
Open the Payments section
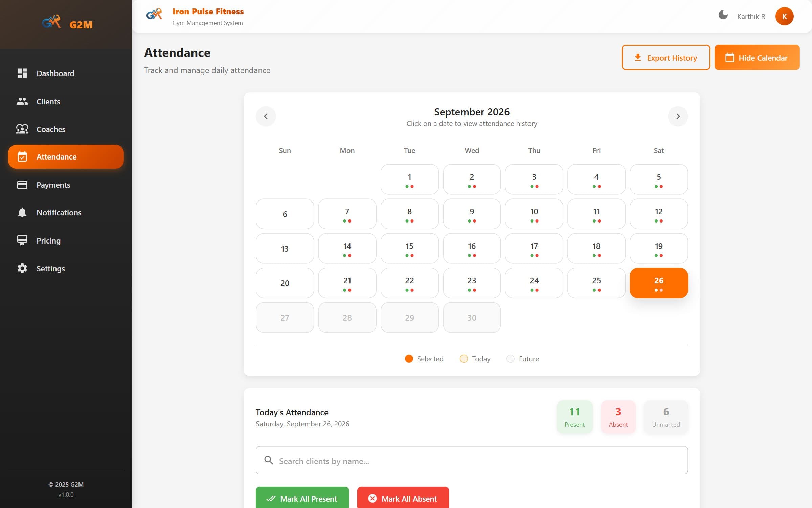click(x=66, y=185)
